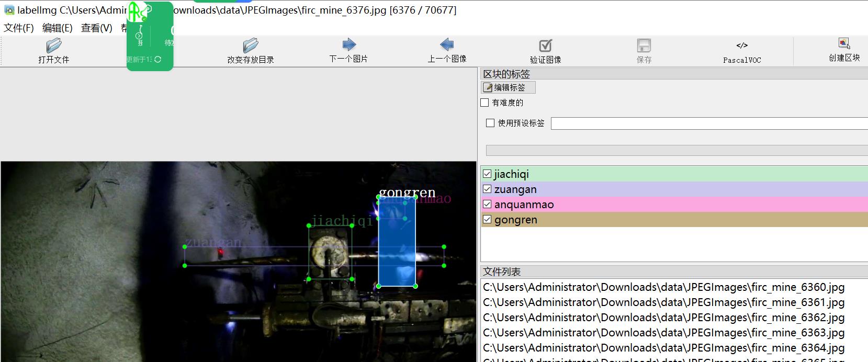Open the 编辑(E) menu
The image size is (868, 362).
58,28
